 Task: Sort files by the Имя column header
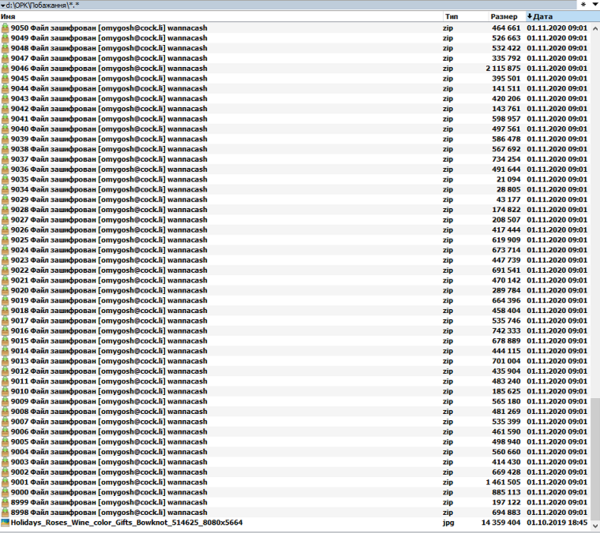(221, 16)
